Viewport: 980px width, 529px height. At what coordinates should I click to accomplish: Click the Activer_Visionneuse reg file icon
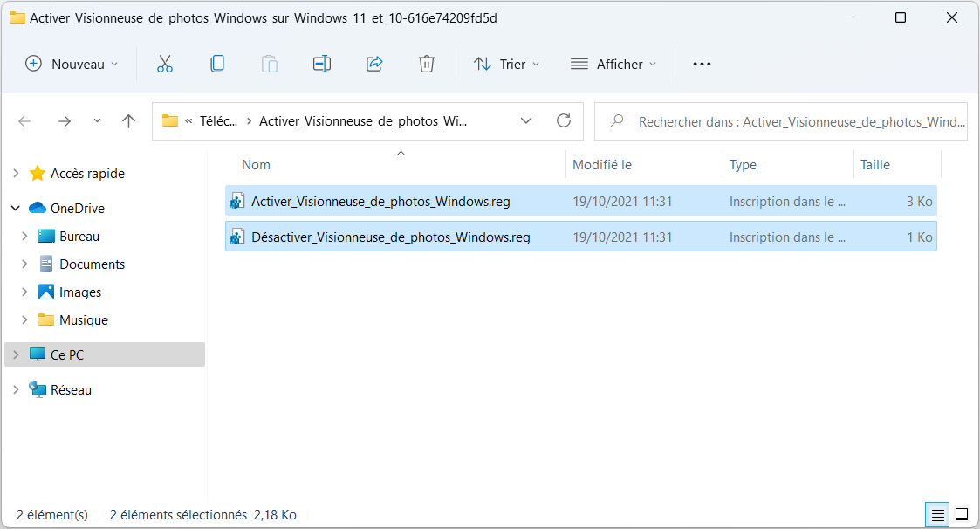click(236, 201)
